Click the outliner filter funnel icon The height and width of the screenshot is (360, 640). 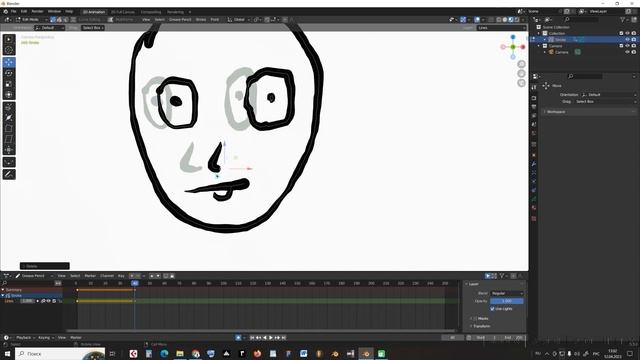pyautogui.click(x=623, y=20)
